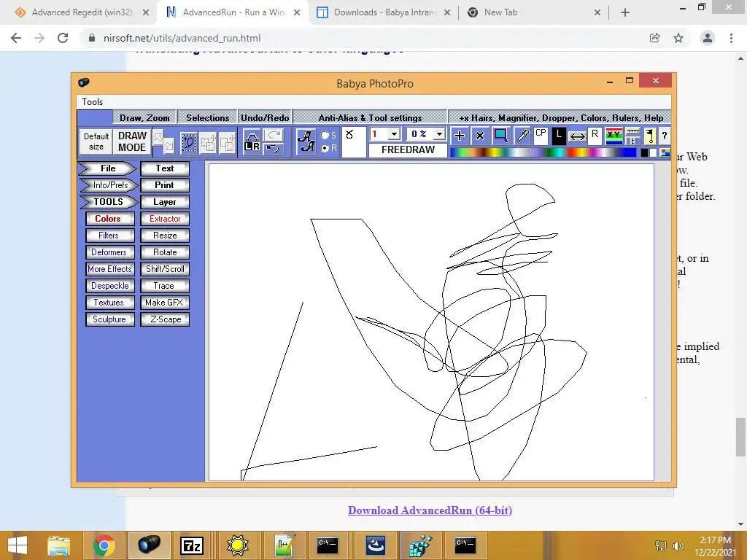
Task: Click the Z-Scape button
Action: [x=165, y=319]
